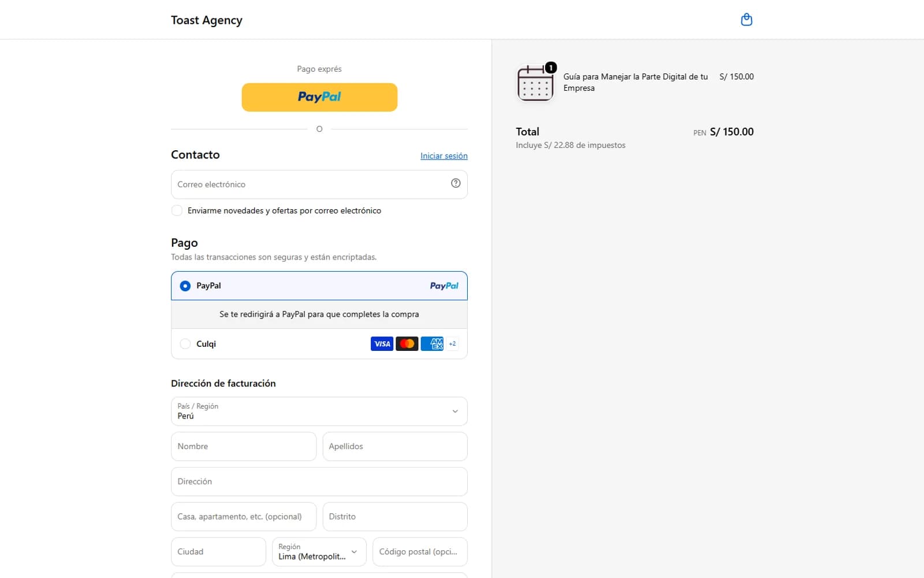The image size is (924, 578).
Task: Enable the email news and offers checkbox
Action: tap(177, 210)
